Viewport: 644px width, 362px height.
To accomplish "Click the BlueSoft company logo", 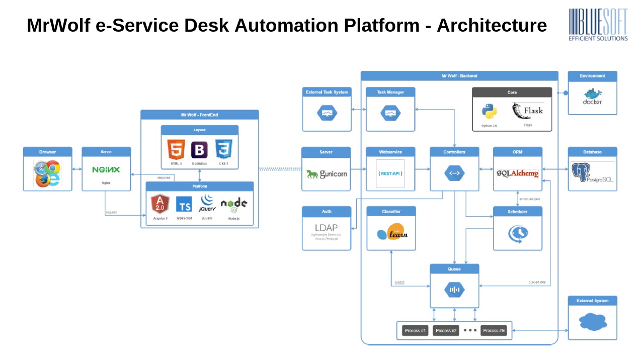I will pyautogui.click(x=598, y=25).
